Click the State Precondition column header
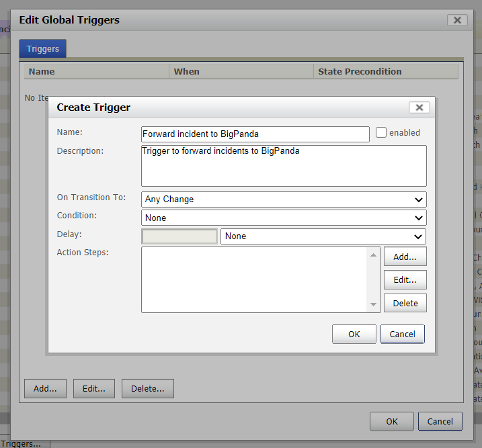Screen dimensions: 482x448 click(x=386, y=72)
